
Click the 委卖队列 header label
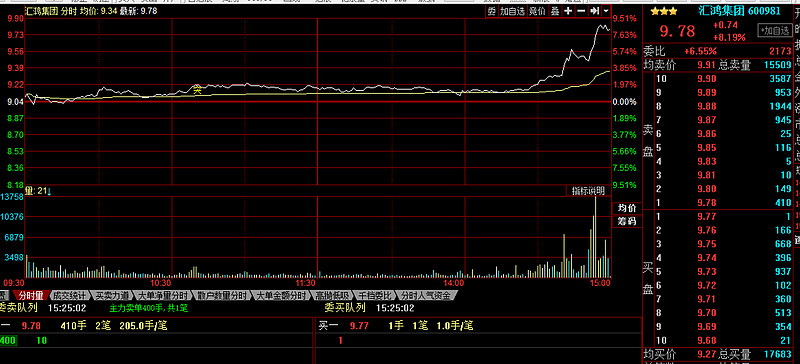pyautogui.click(x=19, y=308)
